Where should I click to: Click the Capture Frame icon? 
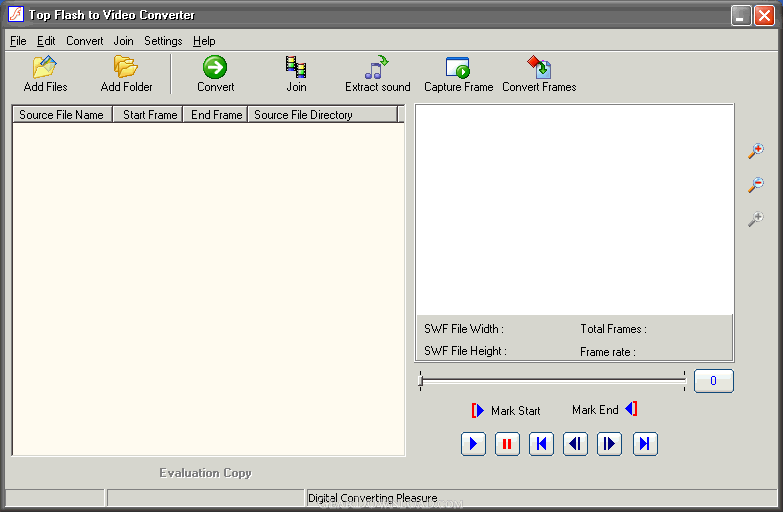tap(458, 67)
